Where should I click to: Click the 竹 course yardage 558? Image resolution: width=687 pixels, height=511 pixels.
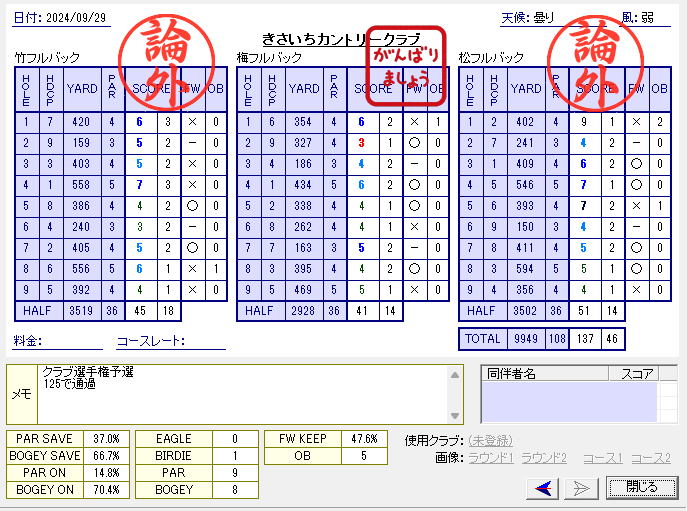(81, 185)
